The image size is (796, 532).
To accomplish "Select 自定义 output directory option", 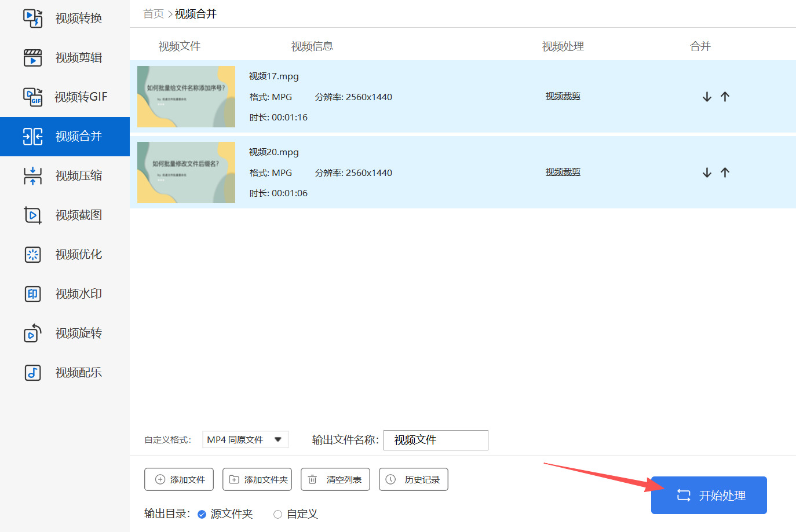I will 278,514.
